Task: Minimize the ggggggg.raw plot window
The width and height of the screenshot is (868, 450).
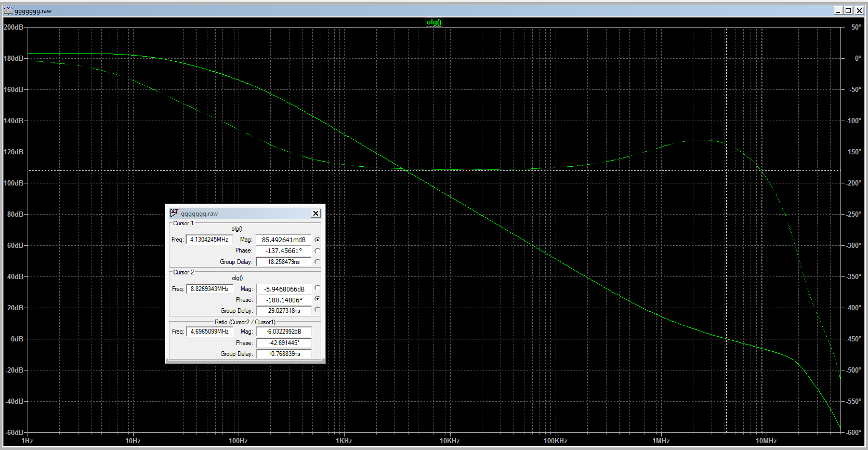Action: click(x=838, y=10)
